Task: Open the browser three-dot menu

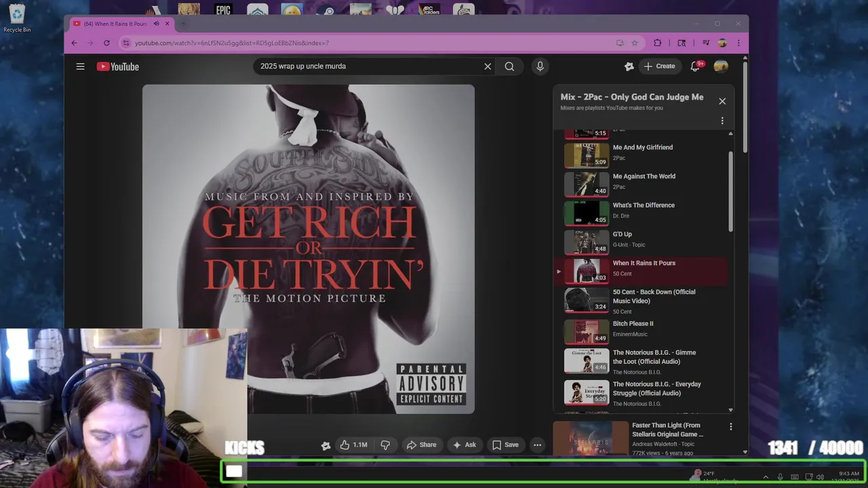Action: [738, 43]
